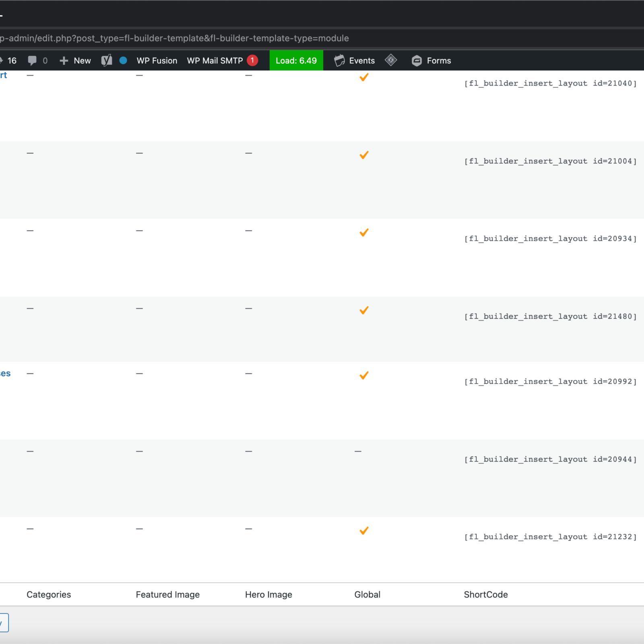
Task: Click the Events calendar icon
Action: point(339,61)
